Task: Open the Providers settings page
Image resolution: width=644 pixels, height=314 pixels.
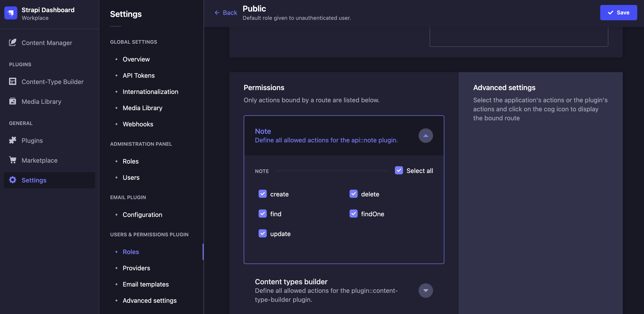Action: coord(136,268)
